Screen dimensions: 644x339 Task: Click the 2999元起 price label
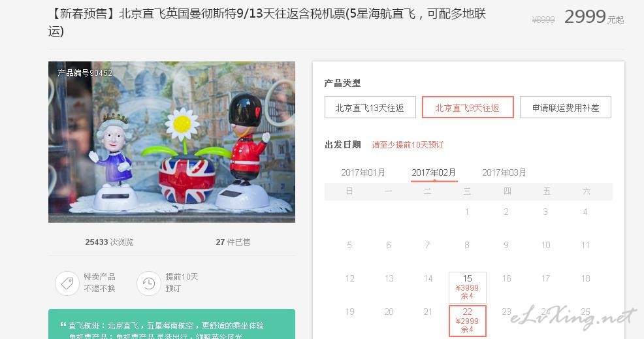(x=594, y=17)
